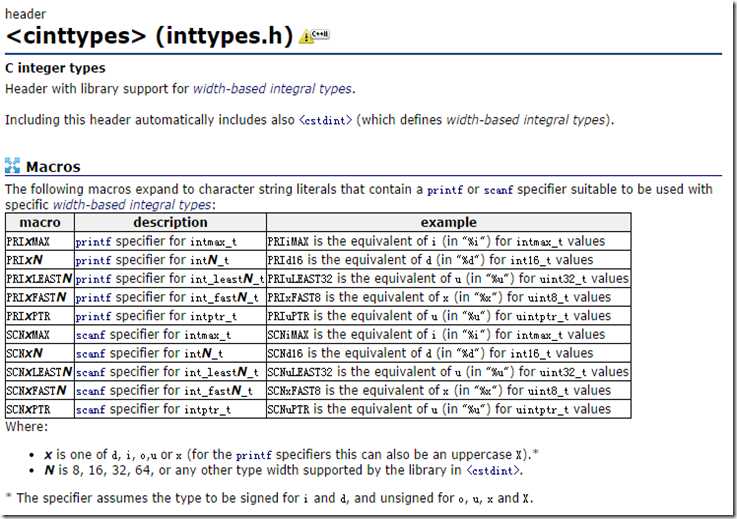Click scanf link in the SCNxLEASTN row

click(90, 372)
